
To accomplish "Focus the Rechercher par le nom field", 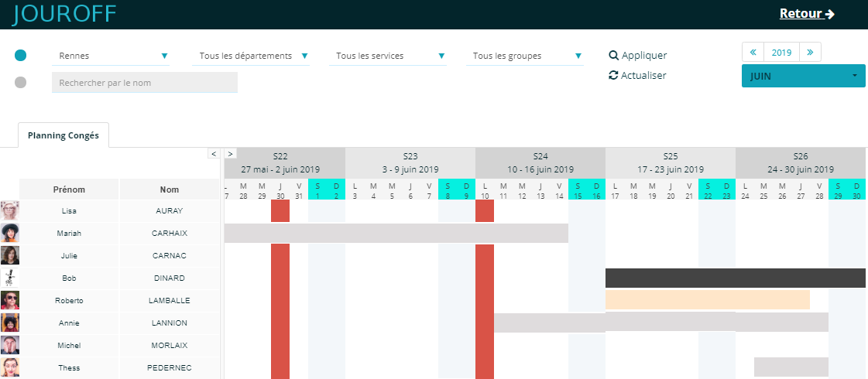I will click(x=145, y=83).
